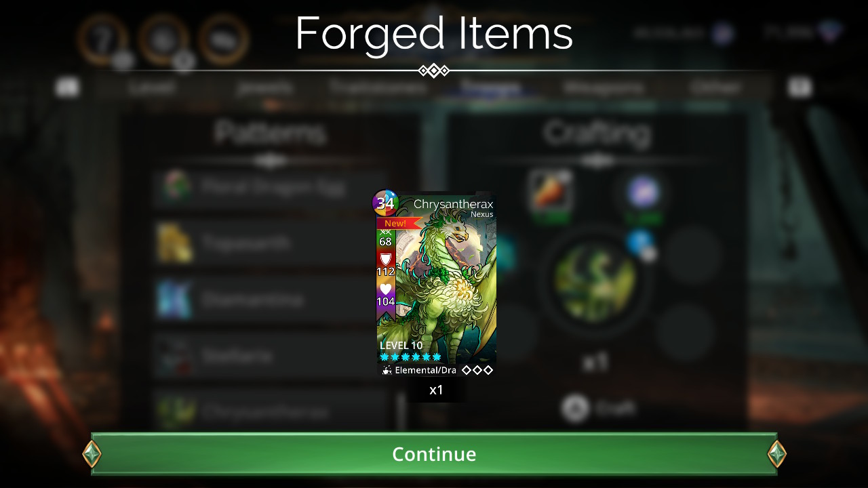Click the diamond divider under the title
The width and height of the screenshot is (868, 488).
pyautogui.click(x=434, y=70)
